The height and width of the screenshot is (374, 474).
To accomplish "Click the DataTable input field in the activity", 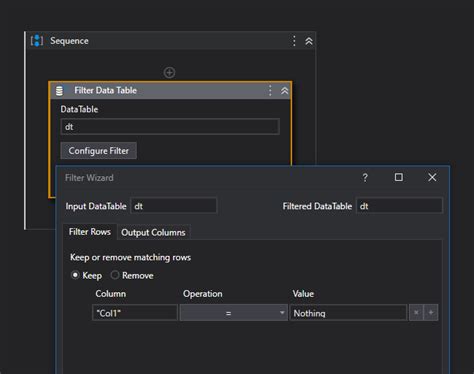I will click(170, 127).
